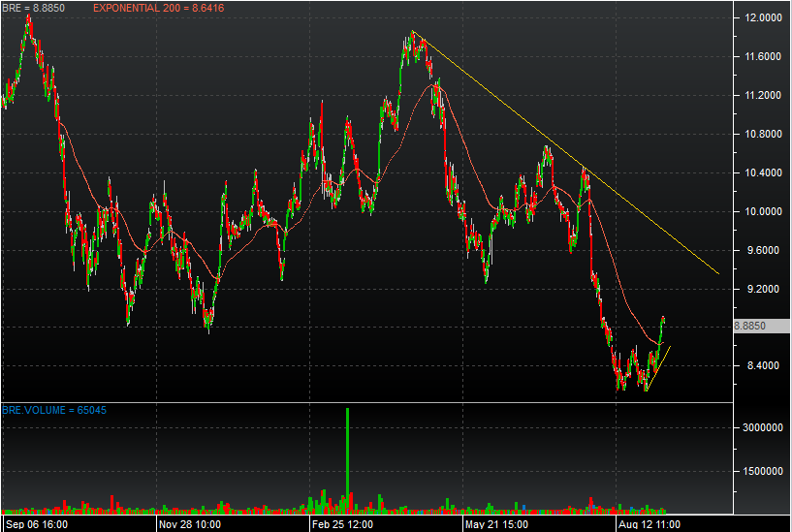
Task: Click the Aug 12 11:00 date label
Action: pyautogui.click(x=649, y=524)
